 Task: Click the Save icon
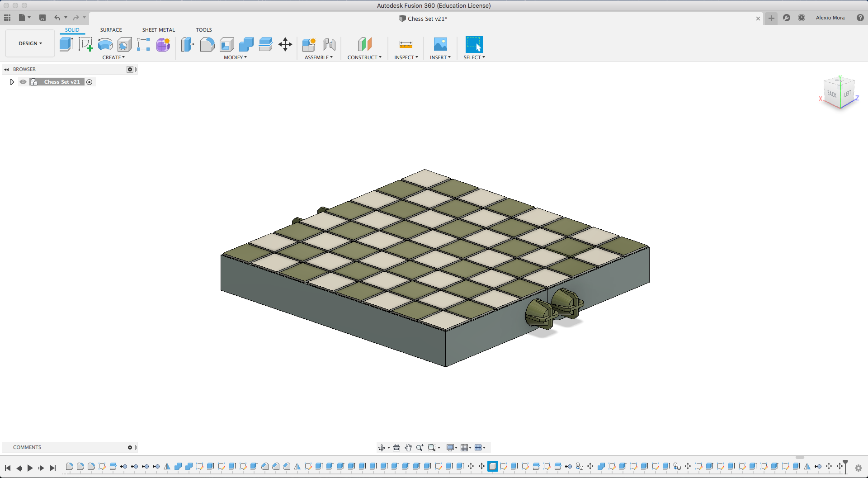tap(42, 18)
